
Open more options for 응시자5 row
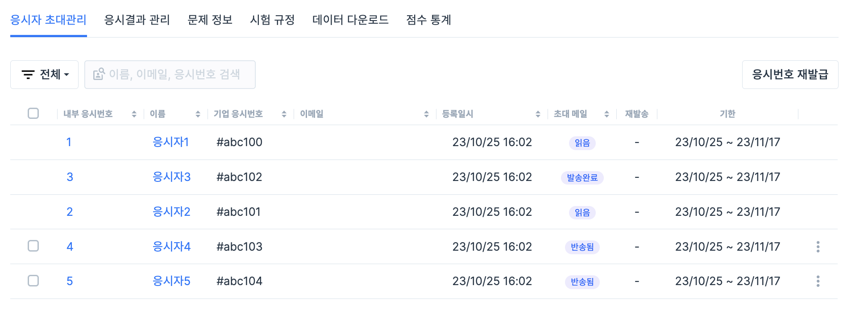click(818, 281)
